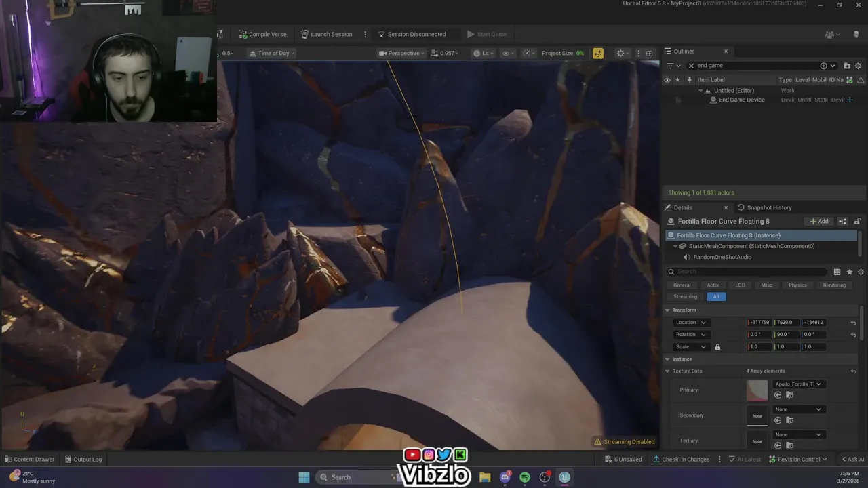Viewport: 868px width, 488px height.
Task: Open camera speed 0.957 dropdown
Action: [x=445, y=53]
